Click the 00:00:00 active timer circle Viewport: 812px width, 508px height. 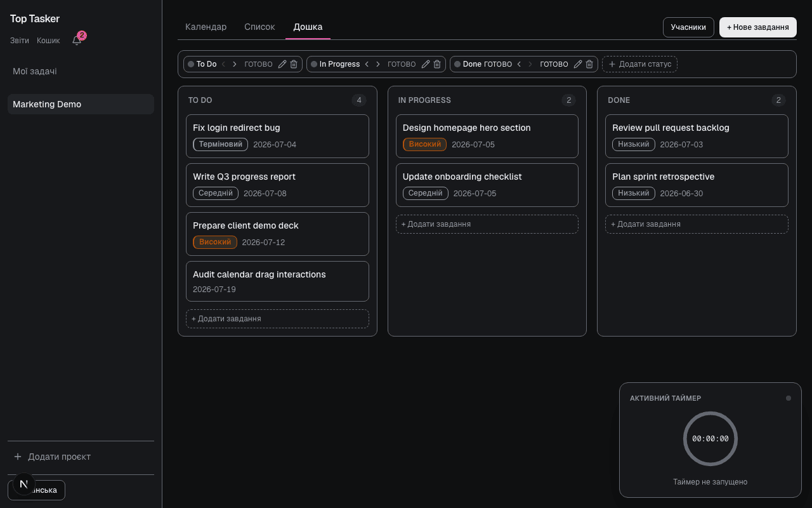tap(710, 439)
